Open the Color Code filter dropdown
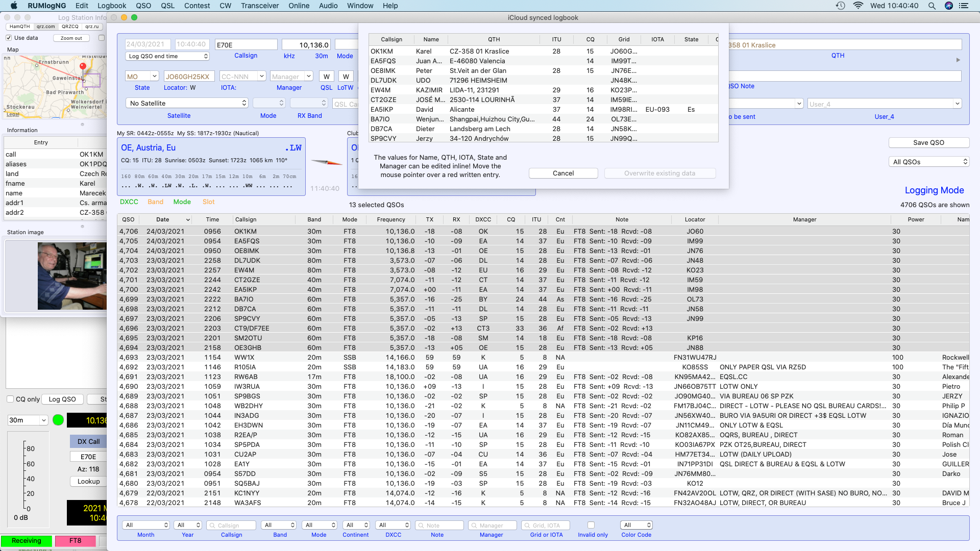 click(x=636, y=525)
